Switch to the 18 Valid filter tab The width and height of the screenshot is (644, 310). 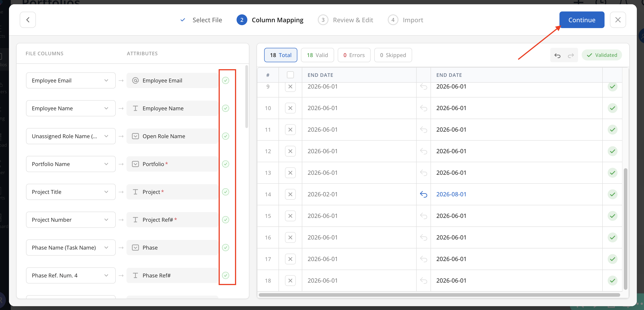coord(317,55)
